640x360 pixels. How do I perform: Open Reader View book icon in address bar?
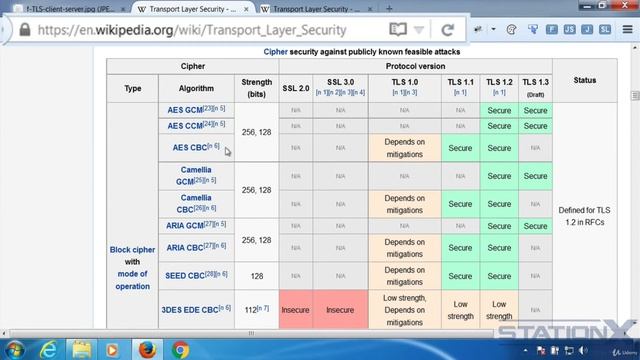[398, 29]
